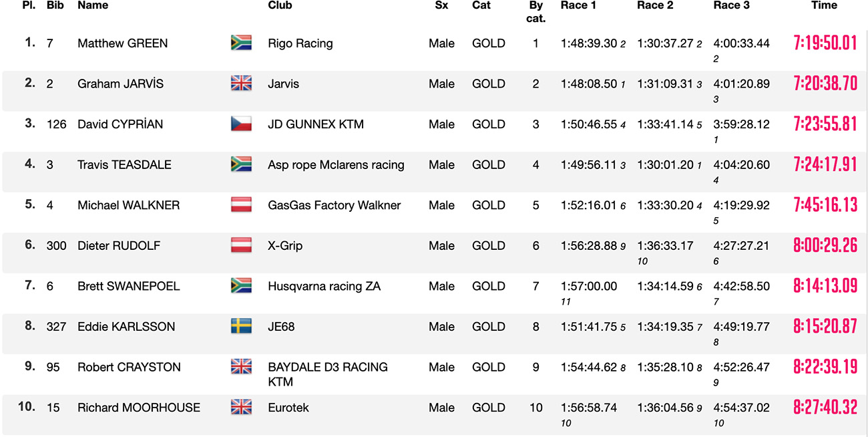This screenshot has height=437, width=868.
Task: Sort by the Time column header
Action: [824, 5]
